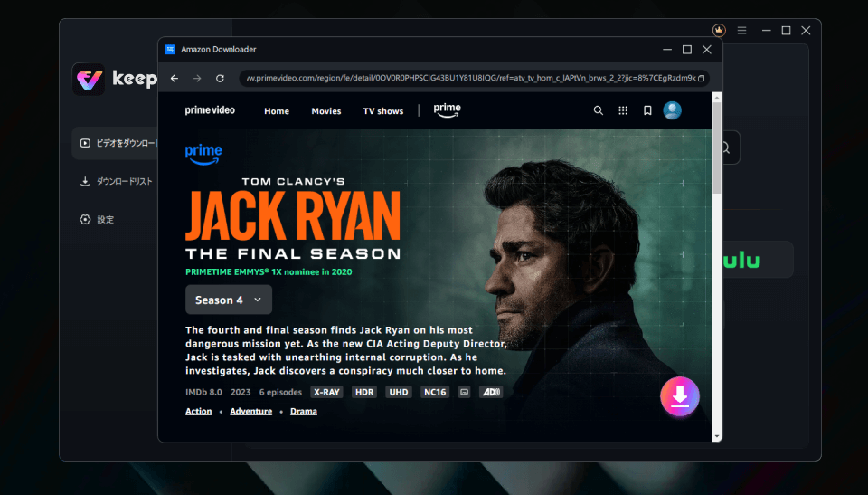868x495 pixels.
Task: Open the Prime Video profile avatar
Action: pos(672,110)
